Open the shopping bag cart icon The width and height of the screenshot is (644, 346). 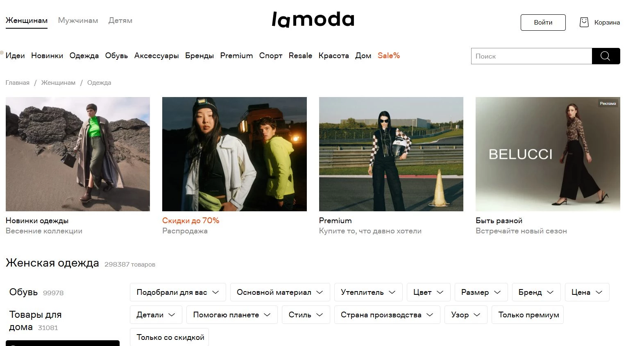[584, 22]
